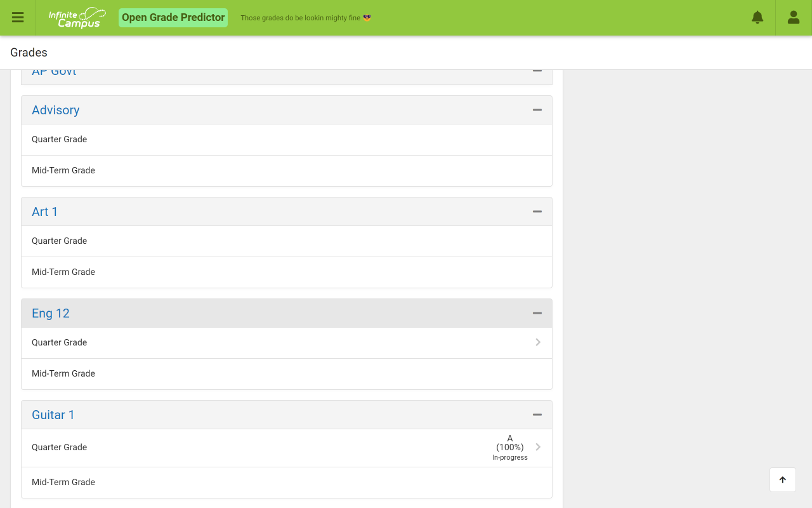Collapse the Advisory section
Viewport: 812px width, 508px height.
click(x=537, y=110)
